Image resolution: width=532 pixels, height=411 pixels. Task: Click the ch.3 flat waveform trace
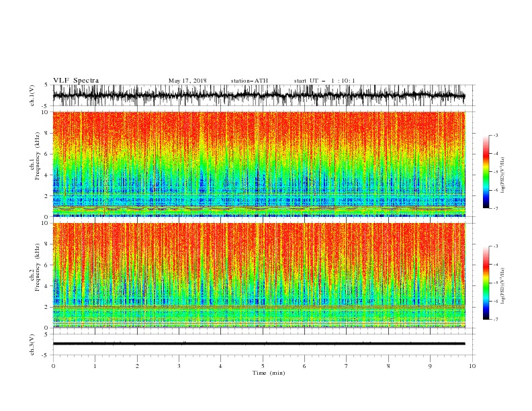259,344
